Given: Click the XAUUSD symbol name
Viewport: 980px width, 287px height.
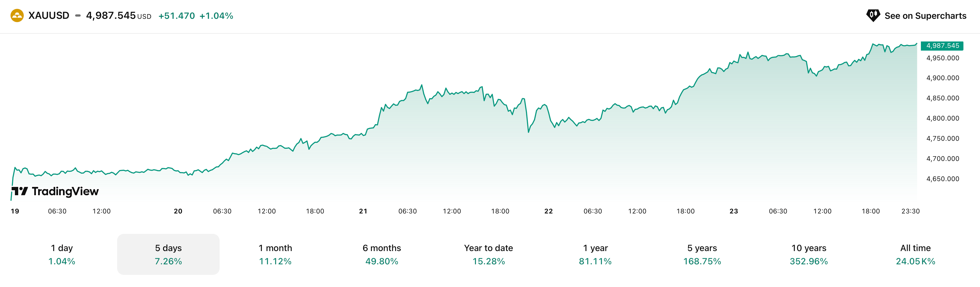Looking at the screenshot, I should pyautogui.click(x=49, y=15).
